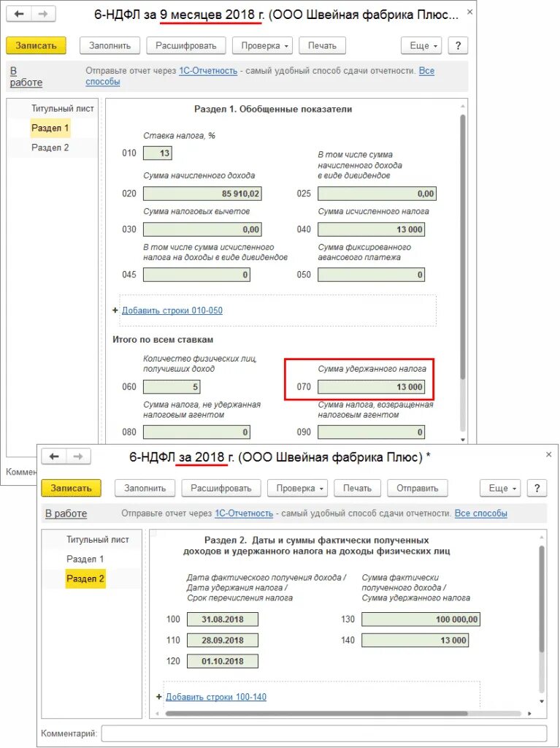Screen dimensions: 560x748
Task: Click field 090 refunded tax
Action: click(371, 432)
